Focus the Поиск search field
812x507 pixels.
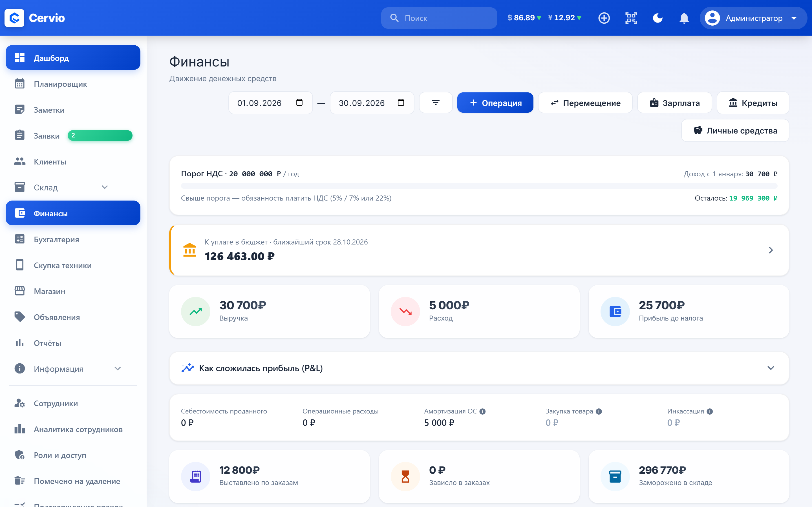(439, 18)
